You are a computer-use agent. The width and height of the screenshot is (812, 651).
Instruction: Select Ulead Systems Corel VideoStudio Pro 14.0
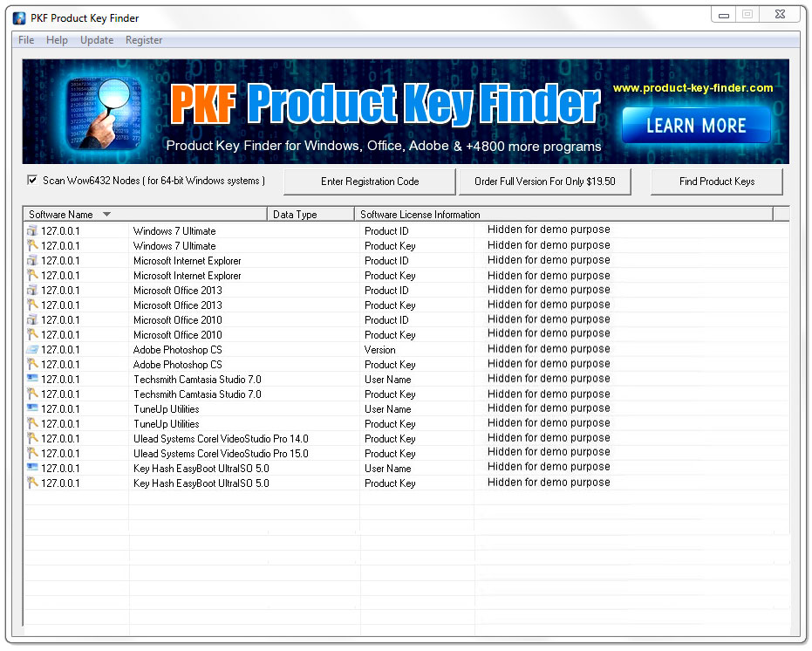pyautogui.click(x=221, y=439)
